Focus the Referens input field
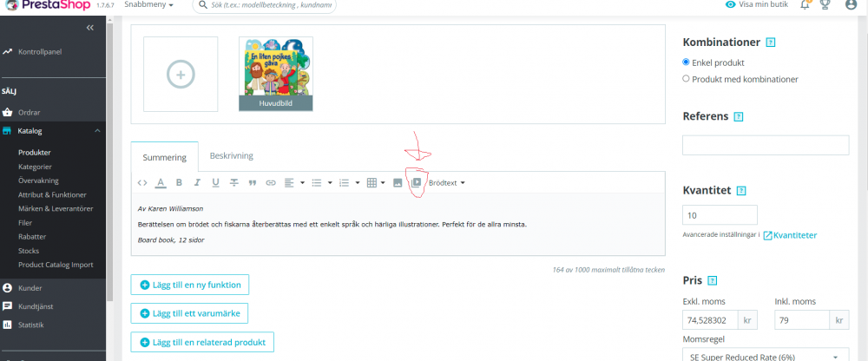This screenshot has height=361, width=868. pyautogui.click(x=766, y=145)
